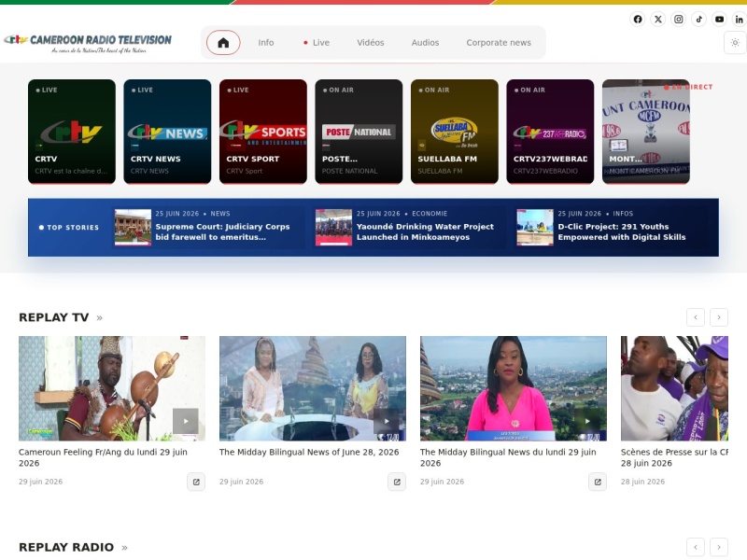Screen dimensions: 747x560
Task: Go to previous REPLAY RADIO slide
Action: (696, 547)
